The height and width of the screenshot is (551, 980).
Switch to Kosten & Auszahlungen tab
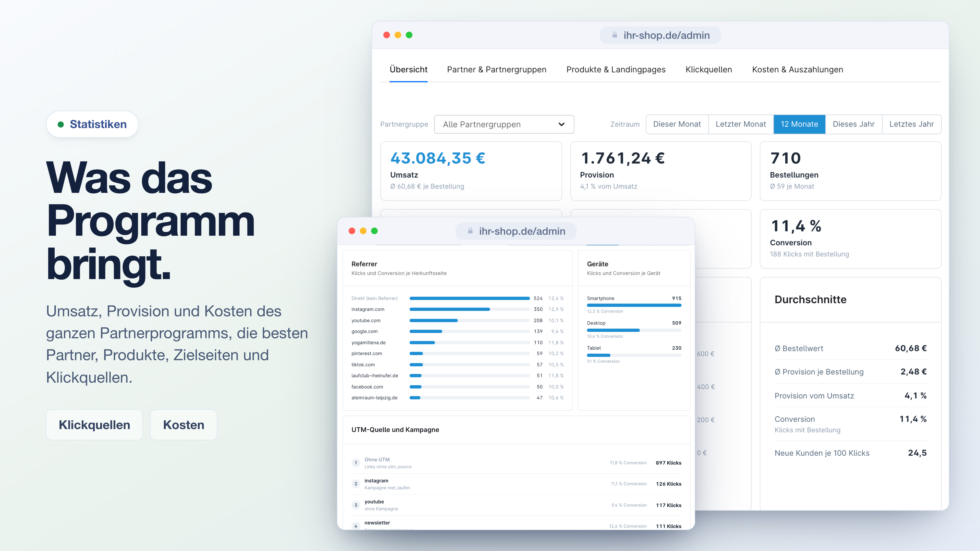(797, 70)
